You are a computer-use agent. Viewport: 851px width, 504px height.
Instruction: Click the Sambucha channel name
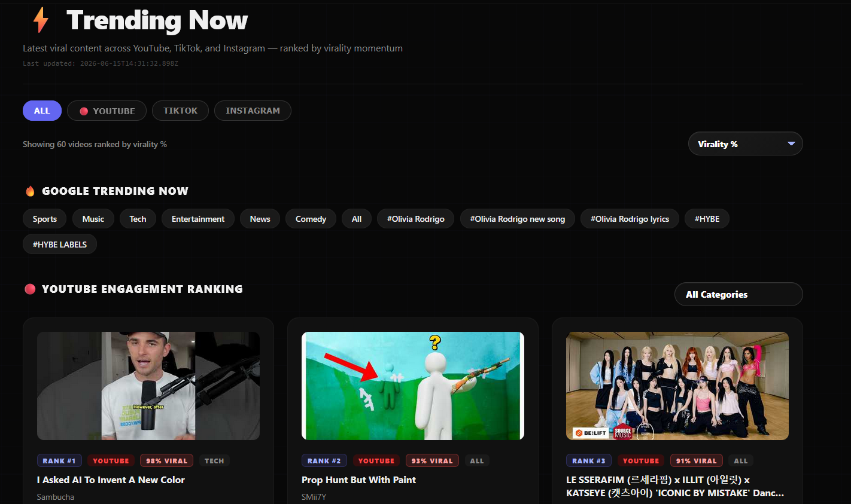pyautogui.click(x=56, y=497)
